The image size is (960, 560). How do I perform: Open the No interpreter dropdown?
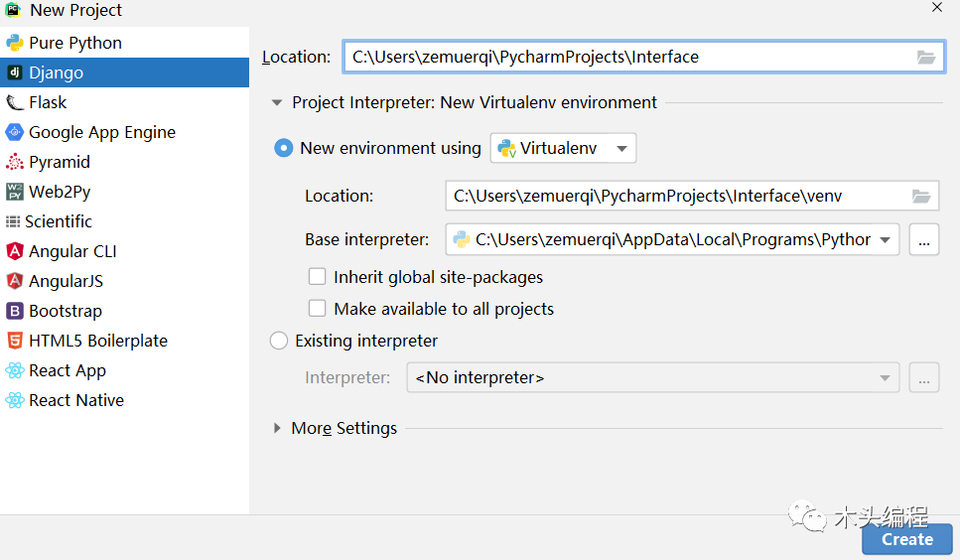[652, 377]
